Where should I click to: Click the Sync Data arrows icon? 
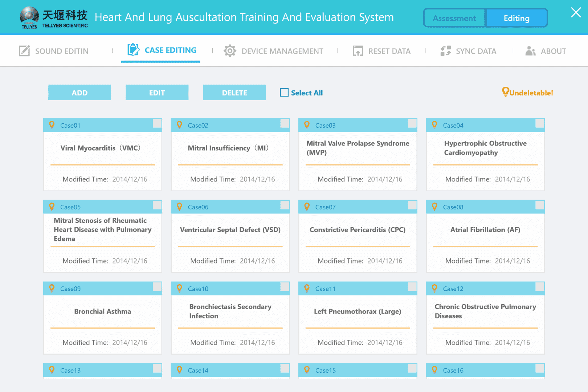tap(445, 51)
